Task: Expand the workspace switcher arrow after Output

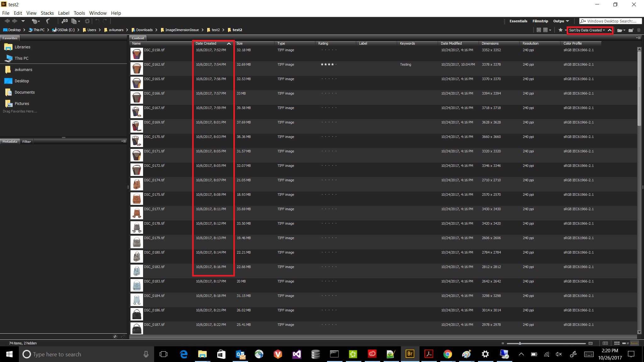Action: pyautogui.click(x=568, y=21)
